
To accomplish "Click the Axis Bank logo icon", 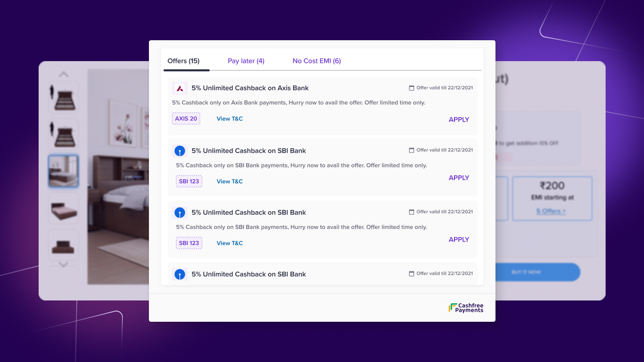I will pos(180,88).
